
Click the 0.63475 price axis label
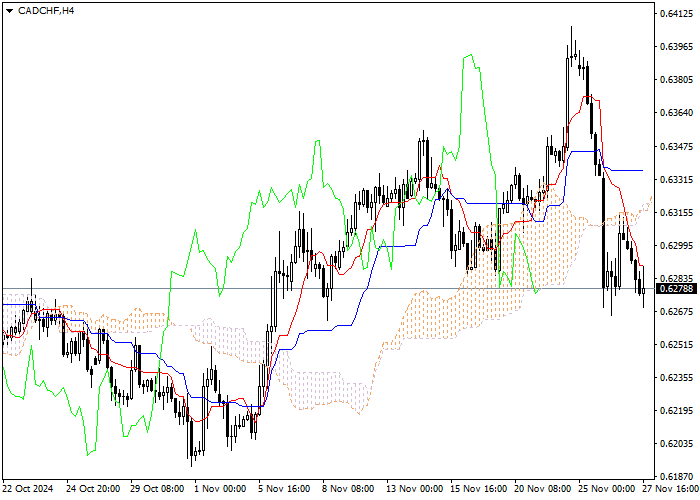point(676,146)
